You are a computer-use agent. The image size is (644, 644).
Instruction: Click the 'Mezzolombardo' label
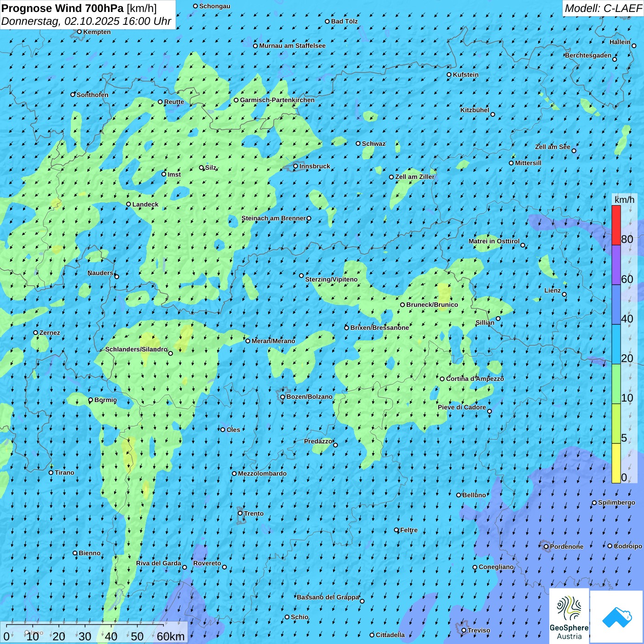click(262, 473)
